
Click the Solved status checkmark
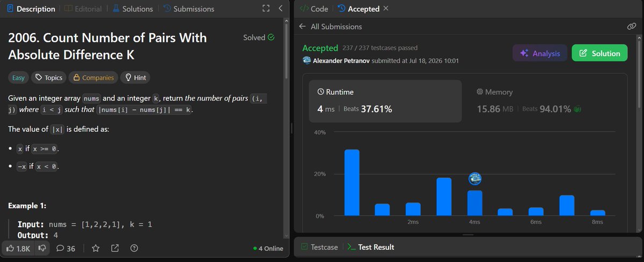coord(270,38)
